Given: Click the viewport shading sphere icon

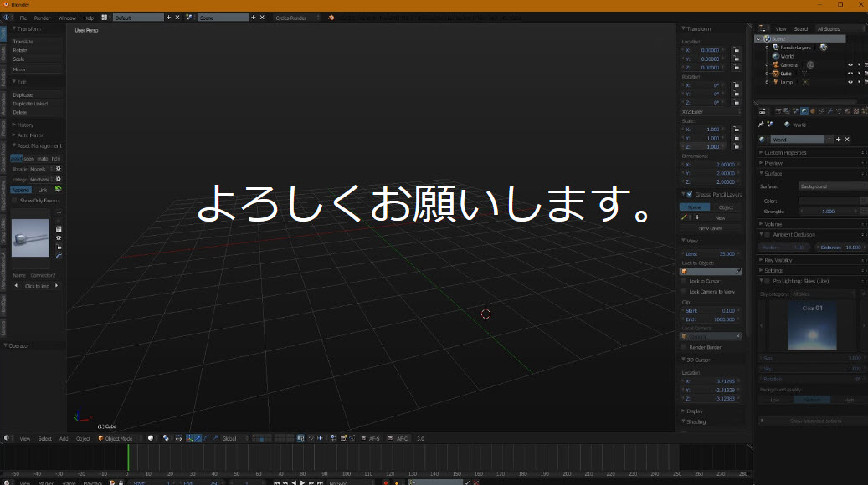Looking at the screenshot, I should 151,438.
